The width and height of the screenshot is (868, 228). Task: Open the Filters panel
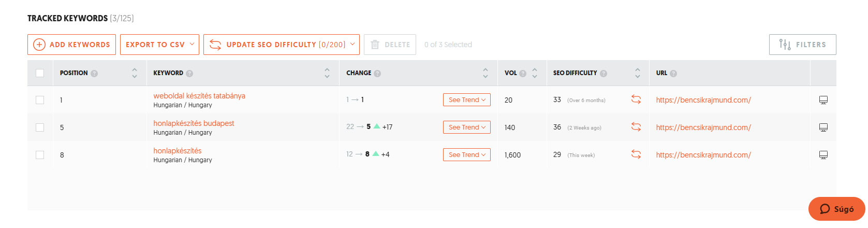803,45
